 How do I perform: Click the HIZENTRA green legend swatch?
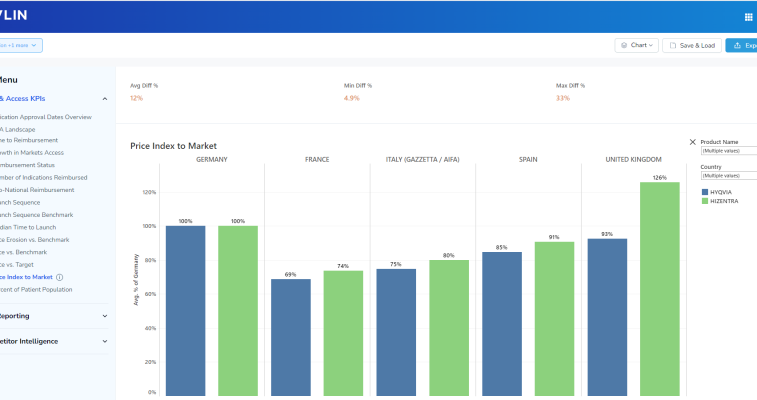[706, 201]
